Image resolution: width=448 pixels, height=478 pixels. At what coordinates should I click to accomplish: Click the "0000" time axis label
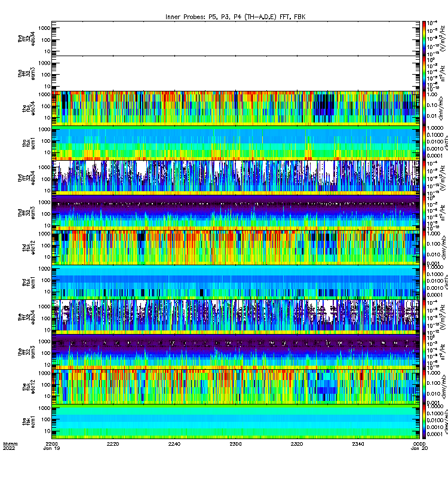click(x=419, y=444)
